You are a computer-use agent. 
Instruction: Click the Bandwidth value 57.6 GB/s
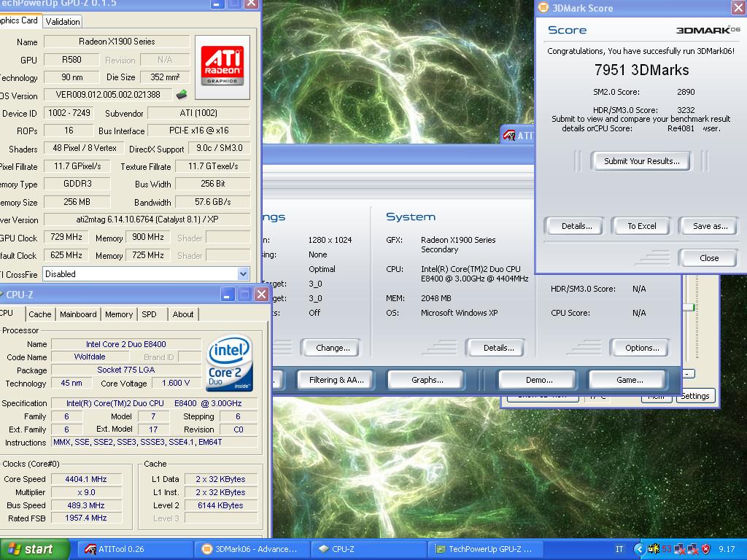tap(212, 202)
